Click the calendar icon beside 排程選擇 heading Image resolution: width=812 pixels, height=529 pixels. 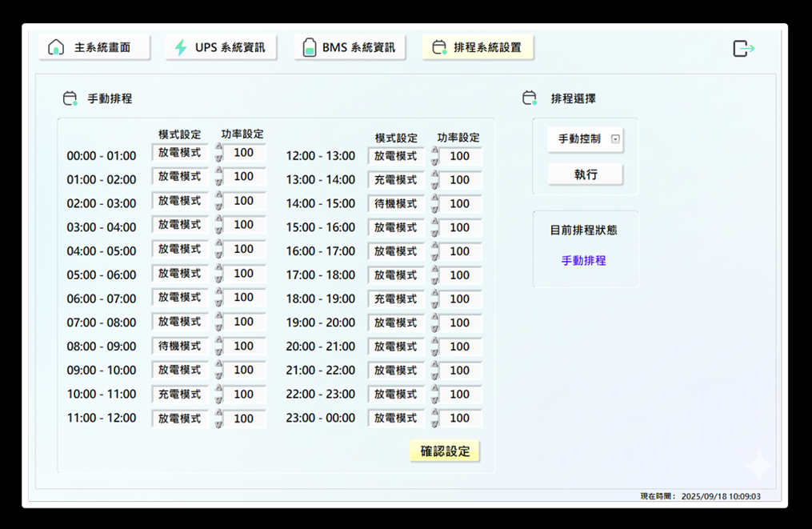tap(529, 98)
